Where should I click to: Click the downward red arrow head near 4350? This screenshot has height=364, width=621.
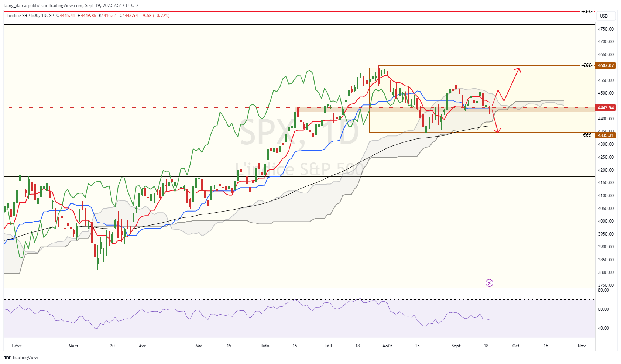tap(498, 130)
